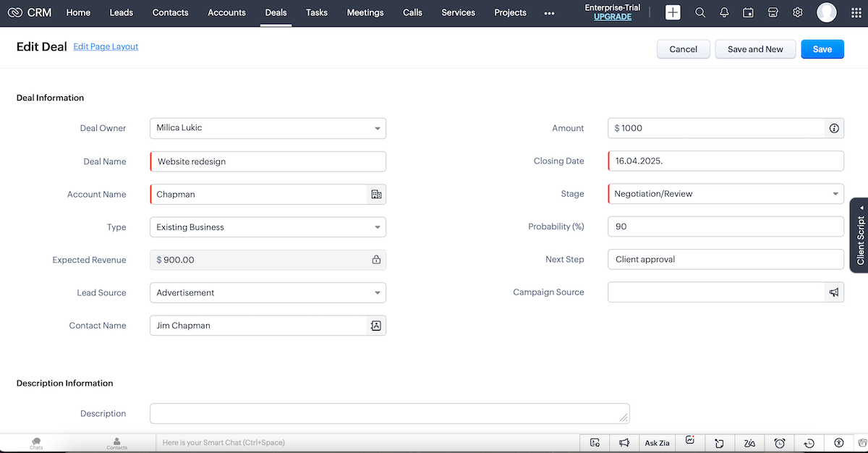
Task: Open the marketplace store icon
Action: tap(773, 12)
